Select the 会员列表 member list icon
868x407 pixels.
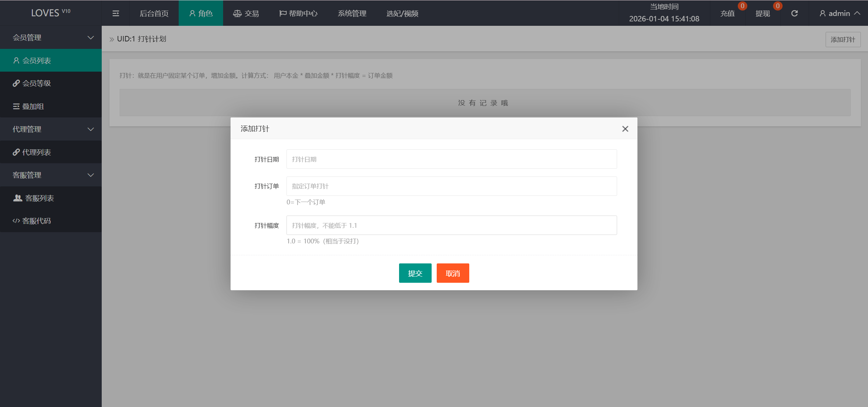click(x=16, y=60)
